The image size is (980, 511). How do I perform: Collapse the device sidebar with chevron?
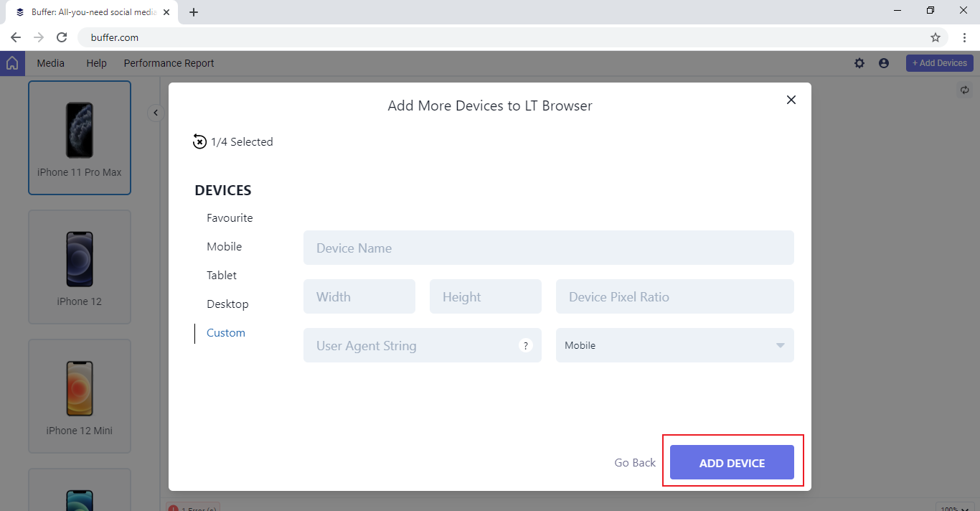point(156,113)
